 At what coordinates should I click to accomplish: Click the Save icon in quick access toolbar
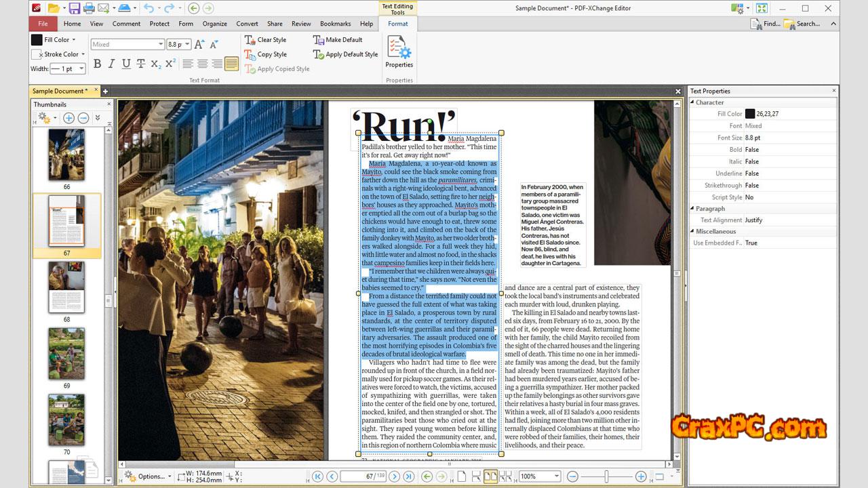pos(73,8)
